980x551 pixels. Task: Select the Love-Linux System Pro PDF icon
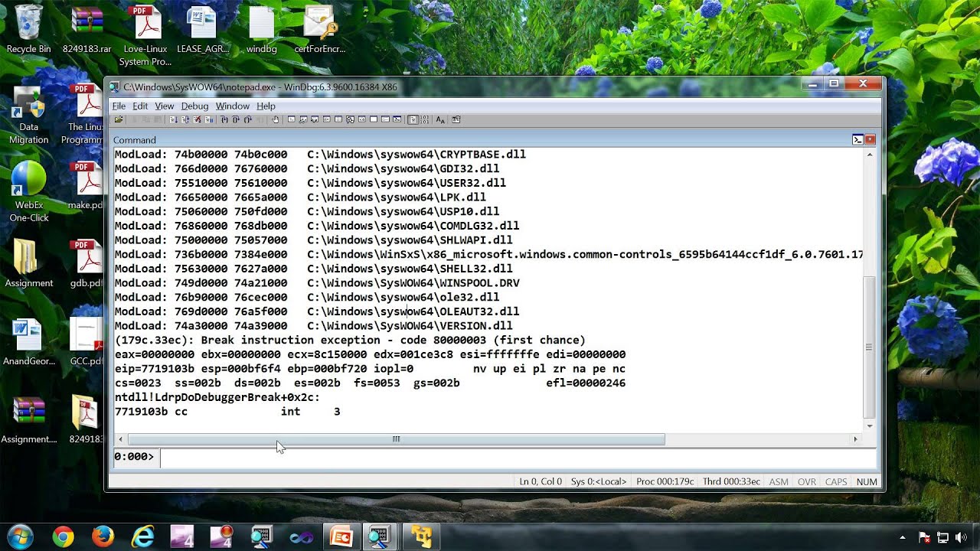coord(145,35)
